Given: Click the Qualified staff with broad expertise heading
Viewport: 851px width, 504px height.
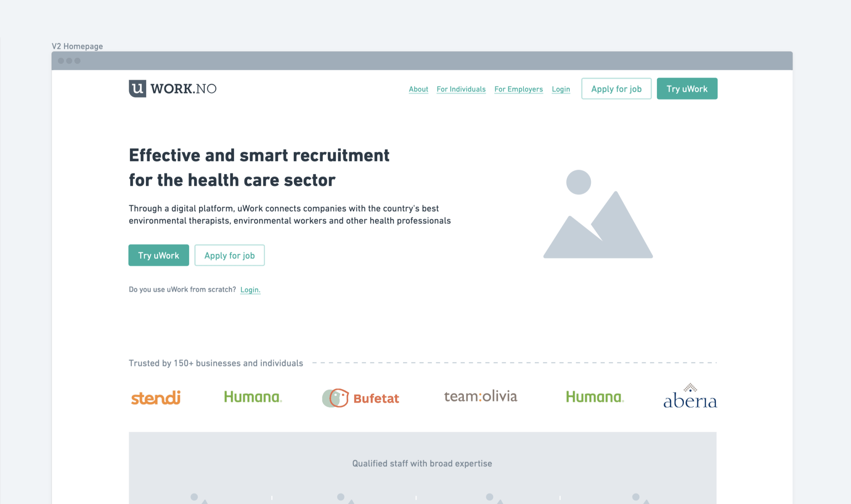Looking at the screenshot, I should click(422, 463).
